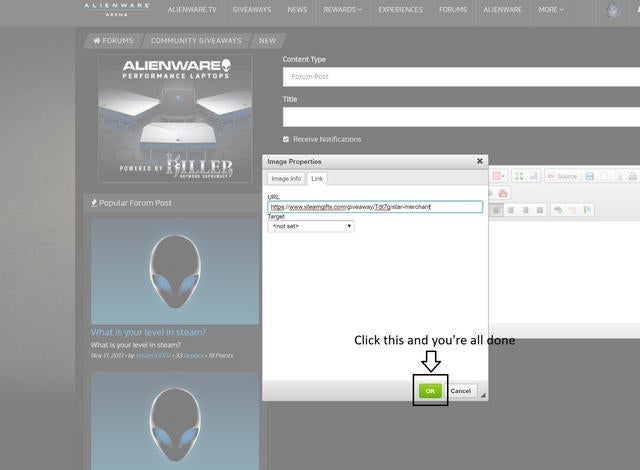The image size is (640, 470).
Task: Open the News nav item
Action: pos(297,10)
